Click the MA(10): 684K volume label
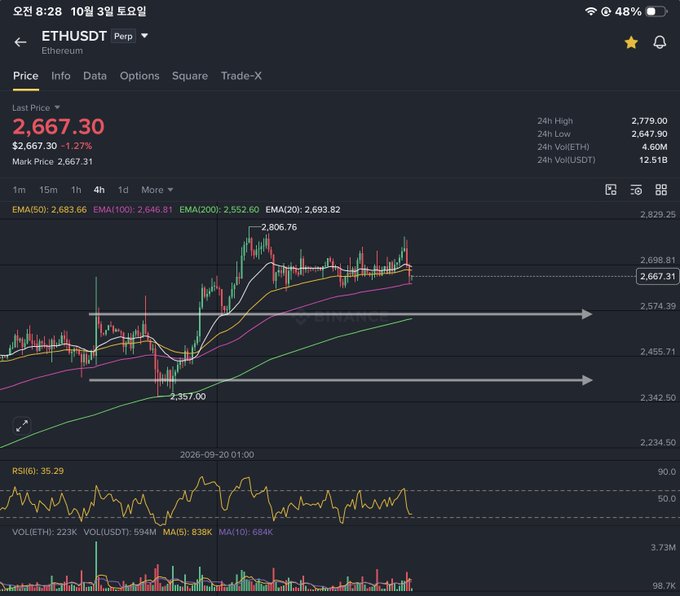This screenshot has width=680, height=596. pyautogui.click(x=246, y=532)
